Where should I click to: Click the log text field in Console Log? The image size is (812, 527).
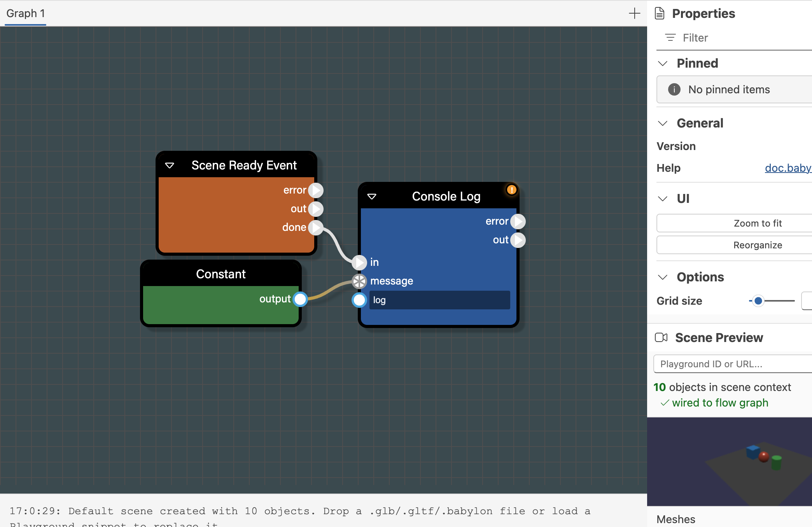[x=439, y=300]
